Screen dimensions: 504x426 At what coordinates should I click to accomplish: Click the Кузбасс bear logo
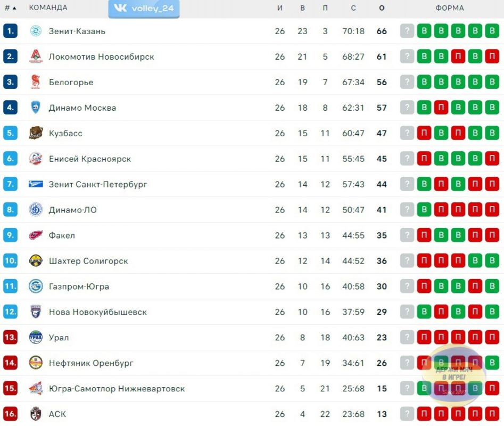[x=36, y=133]
